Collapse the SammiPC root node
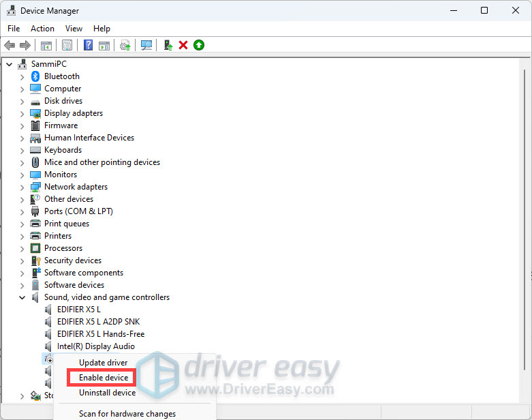 coord(9,64)
